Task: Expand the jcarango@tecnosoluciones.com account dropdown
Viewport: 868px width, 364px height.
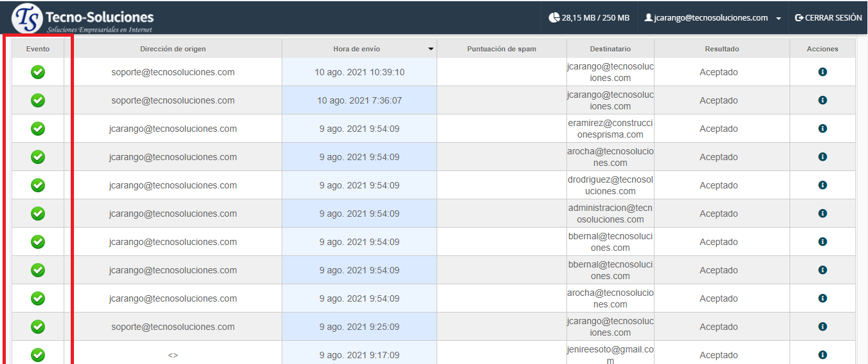Action: pos(778,19)
